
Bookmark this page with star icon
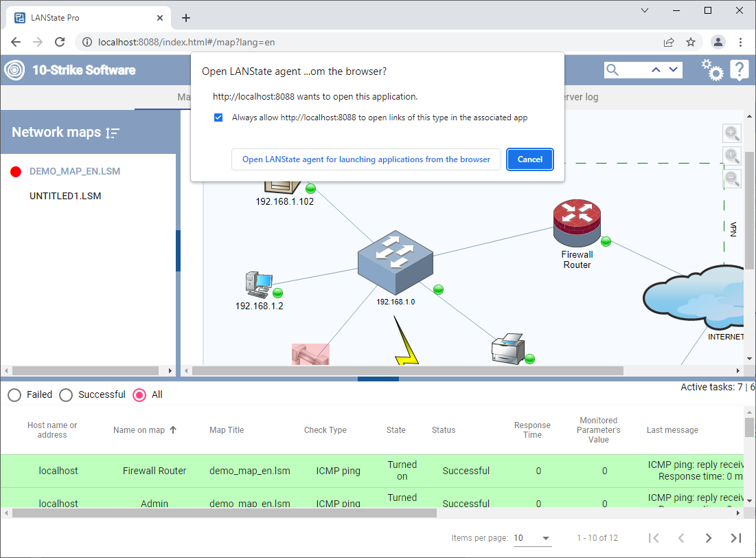point(691,42)
